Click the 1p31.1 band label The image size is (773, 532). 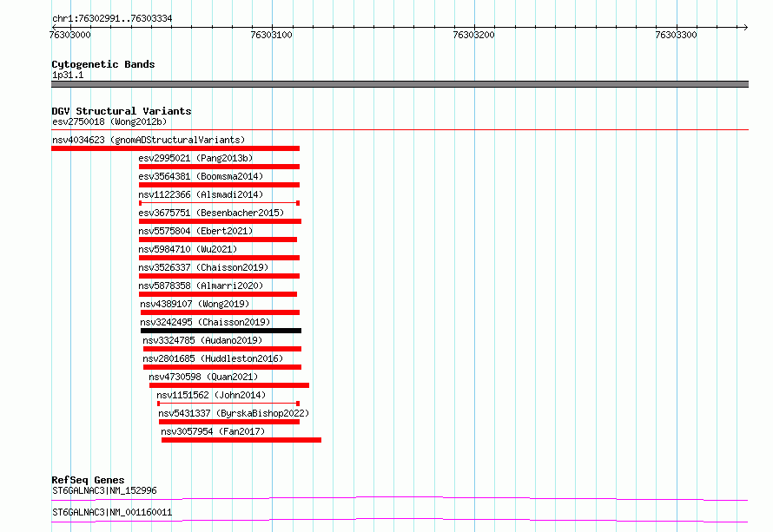pyautogui.click(x=68, y=76)
